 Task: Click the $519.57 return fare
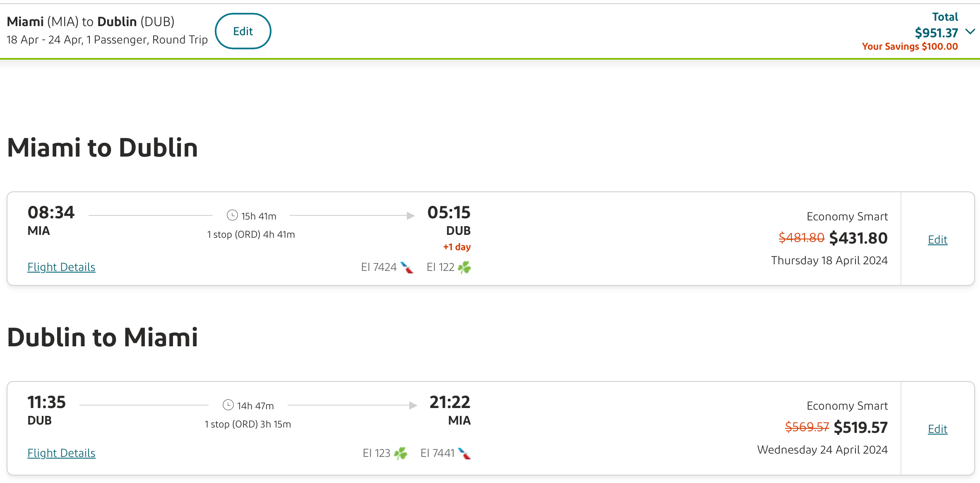tap(860, 427)
